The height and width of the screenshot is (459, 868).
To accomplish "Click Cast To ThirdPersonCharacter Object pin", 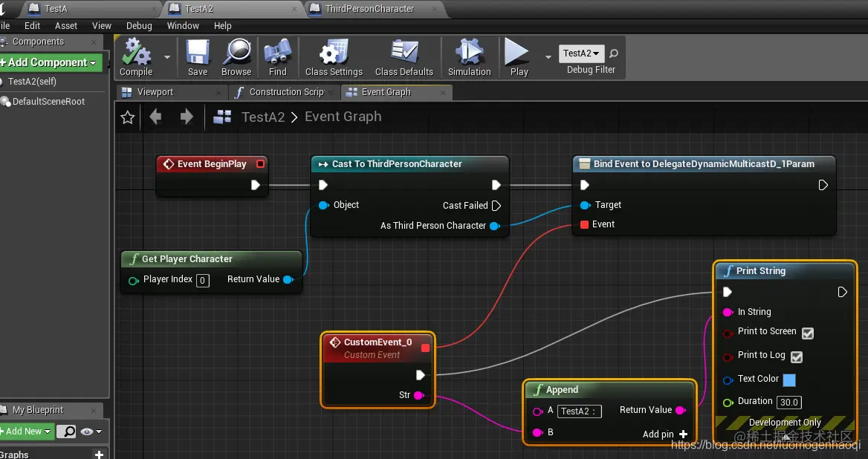I will (x=323, y=205).
